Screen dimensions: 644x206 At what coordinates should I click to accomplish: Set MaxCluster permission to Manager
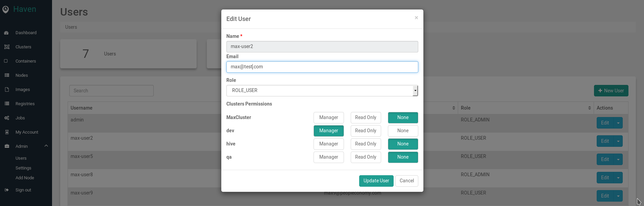coord(328,118)
